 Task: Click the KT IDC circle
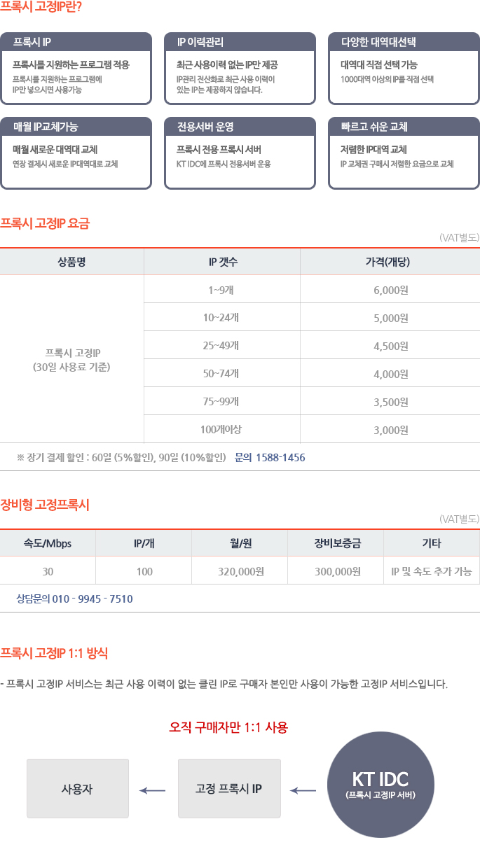[381, 785]
